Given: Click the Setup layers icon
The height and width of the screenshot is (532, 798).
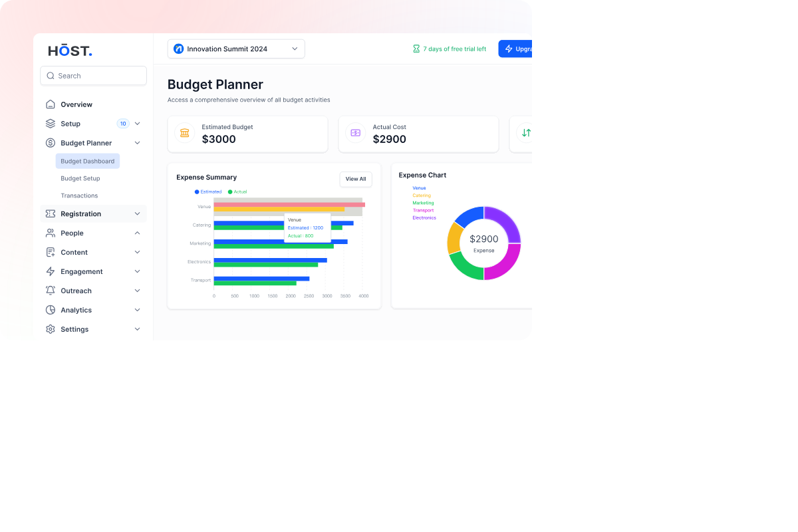Looking at the screenshot, I should 51,124.
